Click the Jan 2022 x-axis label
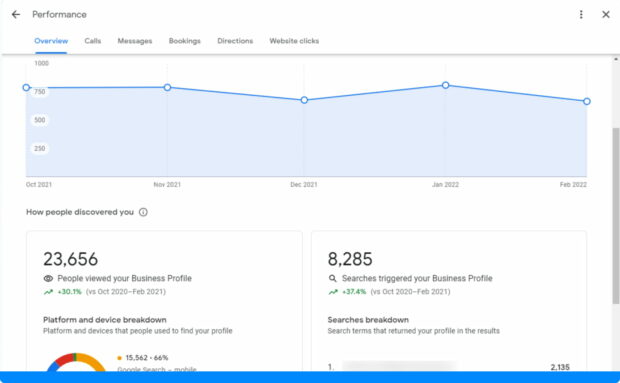Image resolution: width=620 pixels, height=383 pixels. coord(445,185)
